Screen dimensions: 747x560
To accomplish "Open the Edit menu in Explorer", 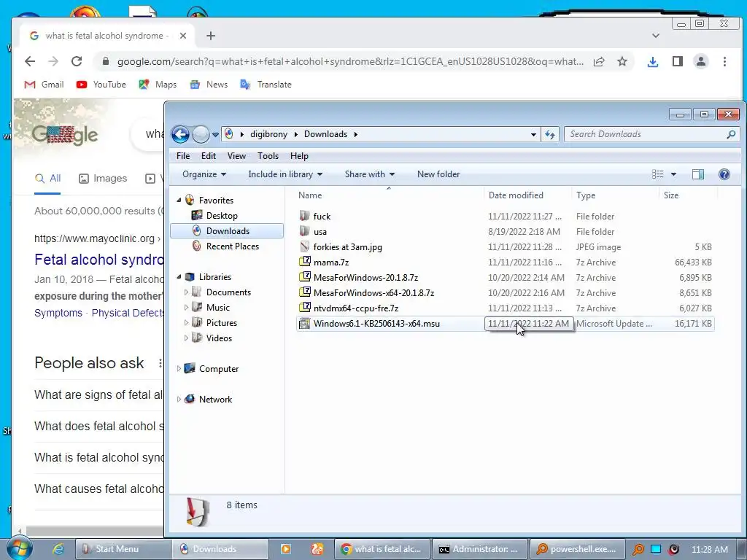I will coord(208,156).
